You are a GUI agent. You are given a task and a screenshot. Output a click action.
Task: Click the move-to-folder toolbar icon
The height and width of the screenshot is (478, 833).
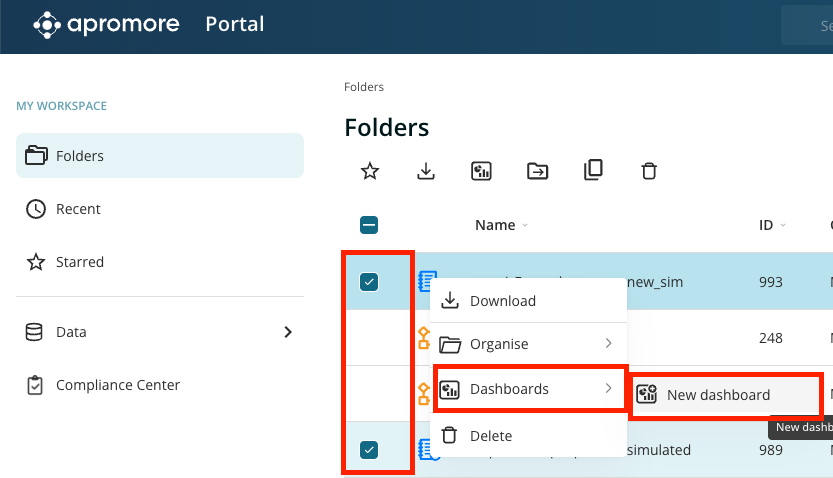click(x=538, y=171)
